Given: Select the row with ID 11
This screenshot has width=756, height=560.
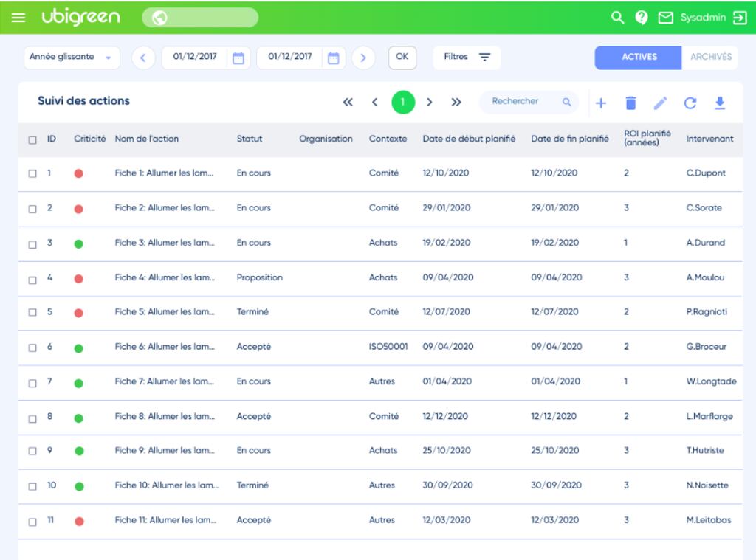Looking at the screenshot, I should (x=32, y=522).
